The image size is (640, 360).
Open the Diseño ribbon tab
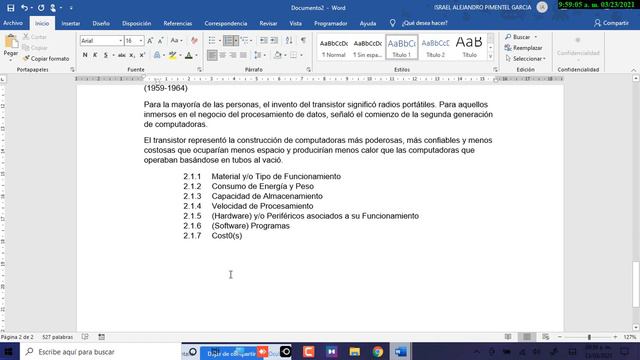[101, 24]
